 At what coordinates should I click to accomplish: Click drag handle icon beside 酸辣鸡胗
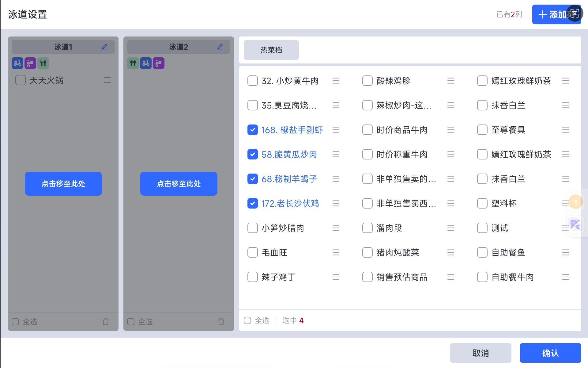pyautogui.click(x=450, y=81)
